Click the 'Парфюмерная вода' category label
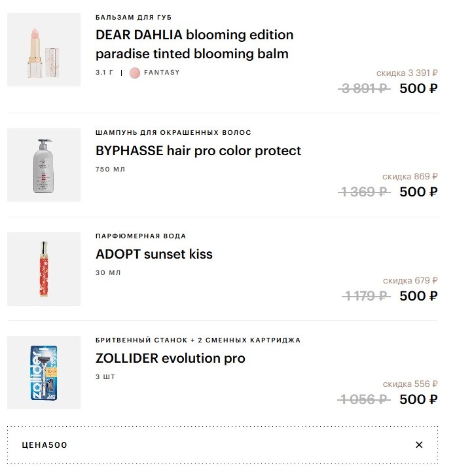Viewport: 455px width, 476px height. coord(140,236)
